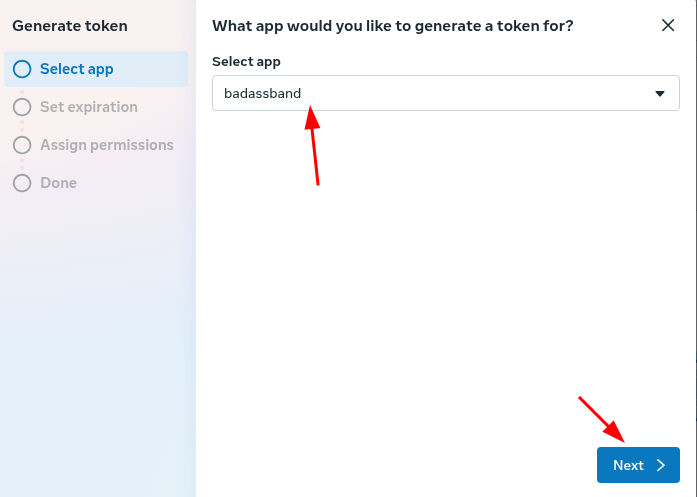Select the Done step label
Viewport: 697px width, 497px height.
[58, 183]
